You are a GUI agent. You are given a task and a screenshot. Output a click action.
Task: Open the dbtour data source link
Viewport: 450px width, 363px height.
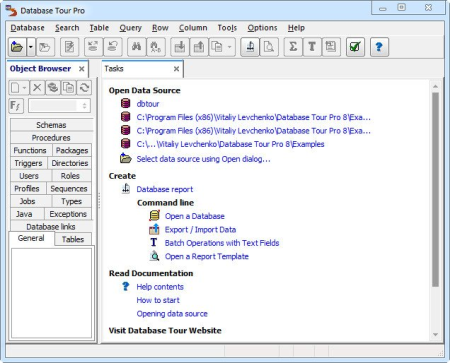(148, 104)
